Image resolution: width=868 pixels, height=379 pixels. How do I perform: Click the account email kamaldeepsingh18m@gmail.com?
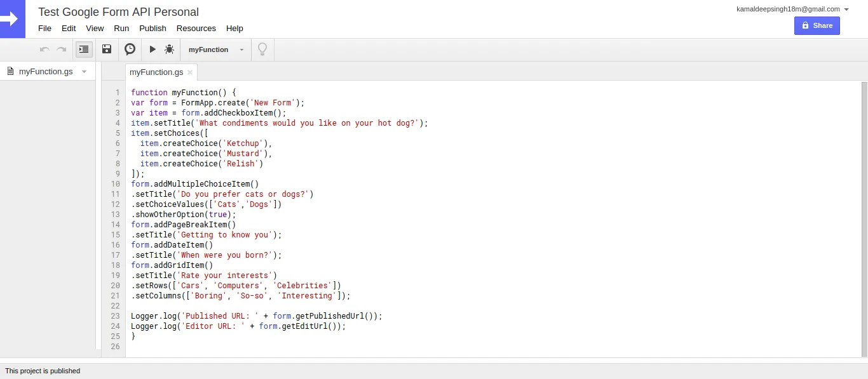coord(788,9)
